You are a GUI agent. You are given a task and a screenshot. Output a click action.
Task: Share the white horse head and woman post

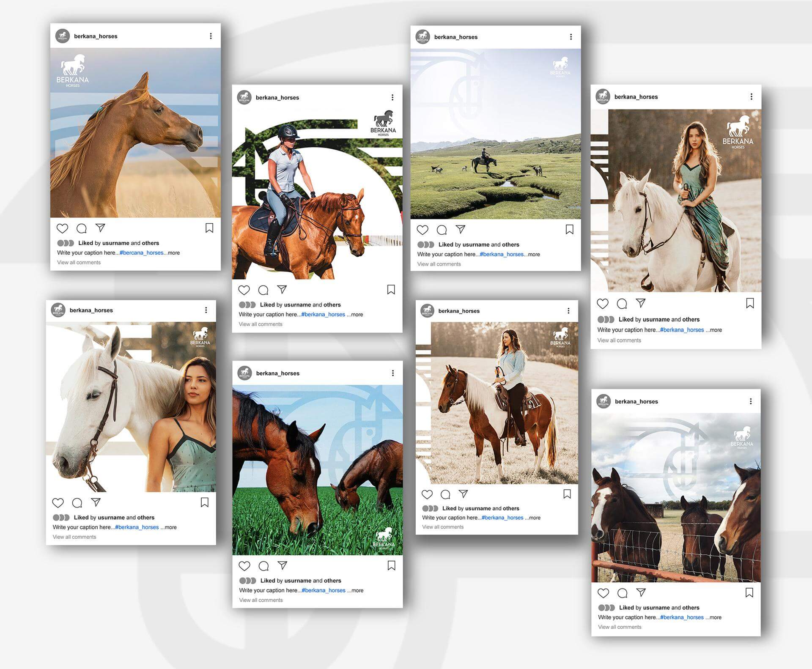[x=96, y=502]
